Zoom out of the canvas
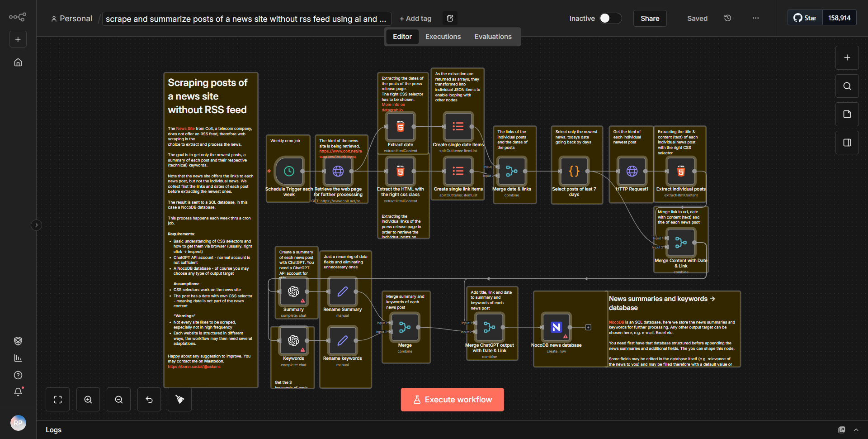The height and width of the screenshot is (439, 868). [118, 399]
